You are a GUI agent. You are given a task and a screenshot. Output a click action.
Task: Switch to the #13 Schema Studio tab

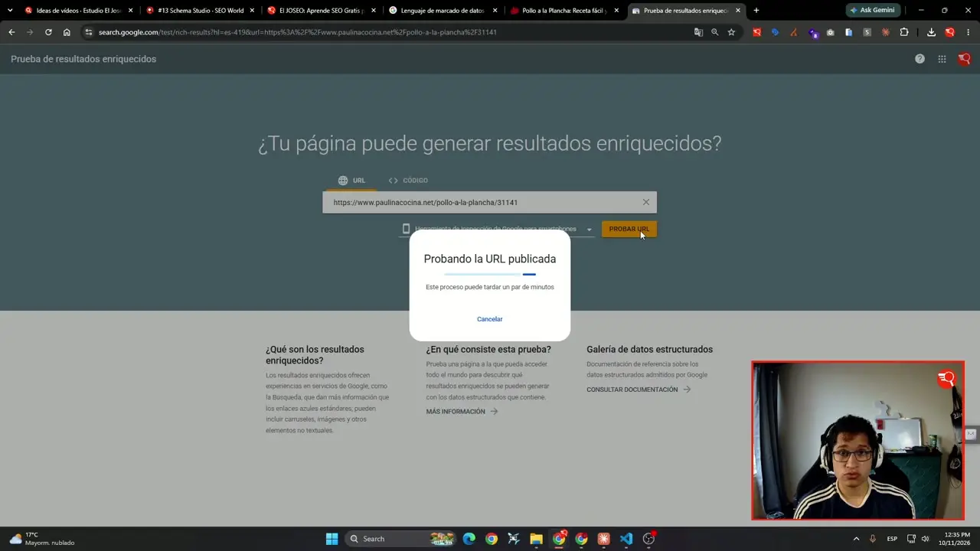tap(200, 11)
